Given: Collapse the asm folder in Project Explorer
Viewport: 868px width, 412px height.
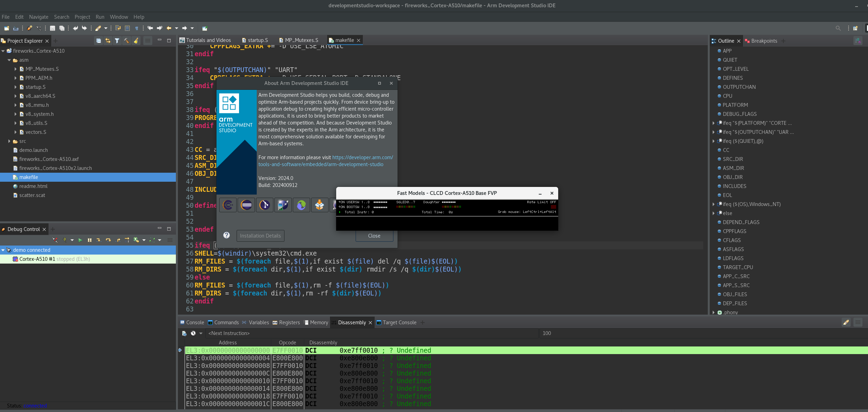Looking at the screenshot, I should [9, 60].
